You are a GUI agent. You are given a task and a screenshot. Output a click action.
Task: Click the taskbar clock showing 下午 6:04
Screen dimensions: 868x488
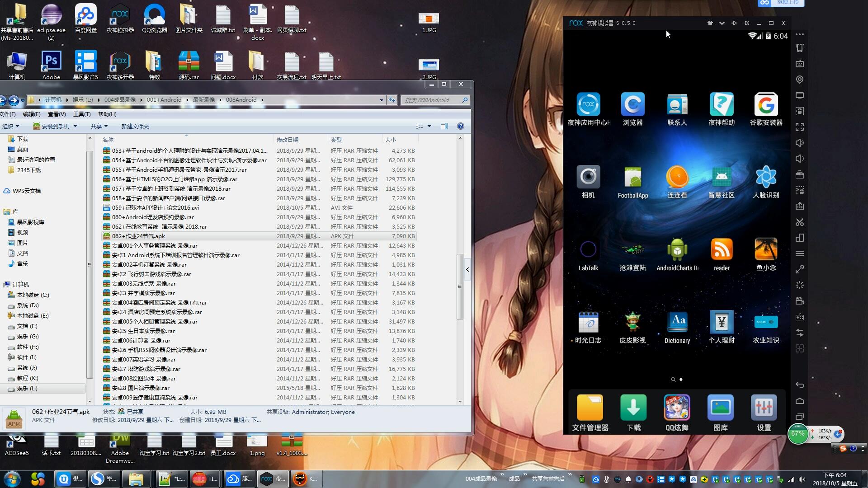pos(835,479)
